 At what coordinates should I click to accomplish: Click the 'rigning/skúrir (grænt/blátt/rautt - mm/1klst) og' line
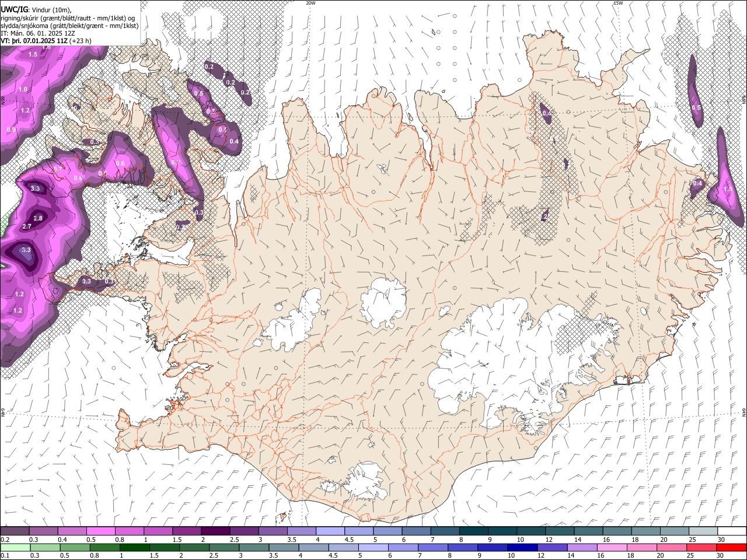[x=68, y=17]
